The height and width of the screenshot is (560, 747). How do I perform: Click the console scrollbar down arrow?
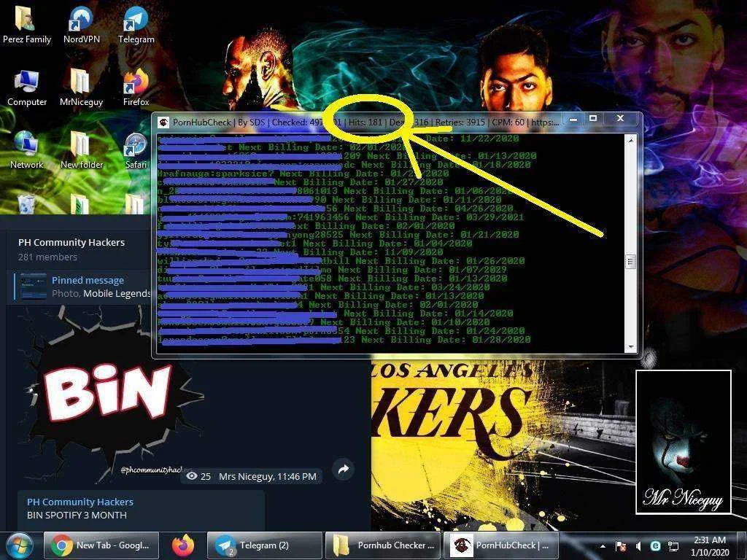click(x=631, y=348)
